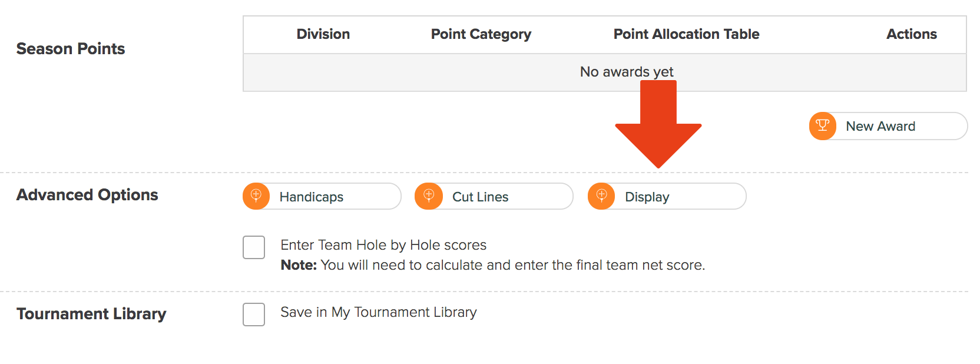This screenshot has height=364, width=980.
Task: Click the plus icon beside Display
Action: (601, 196)
